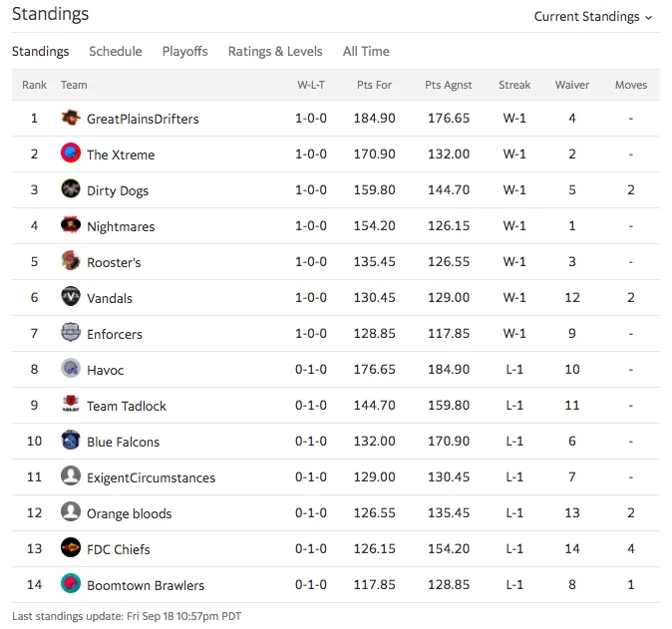Click the chevron next to Current Standings

649,18
